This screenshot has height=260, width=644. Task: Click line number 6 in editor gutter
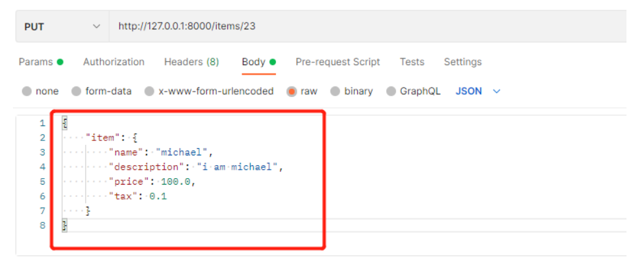tap(42, 196)
